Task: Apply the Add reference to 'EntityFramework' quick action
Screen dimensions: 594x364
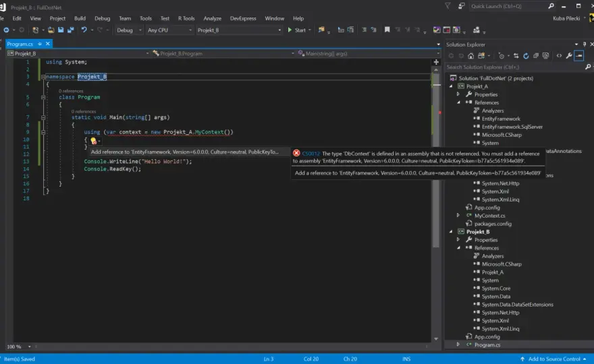Action: pyautogui.click(x=185, y=152)
